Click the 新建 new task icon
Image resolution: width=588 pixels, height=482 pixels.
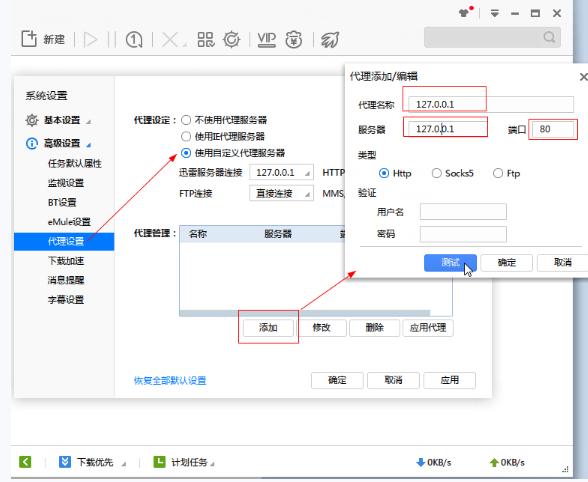coord(29,39)
